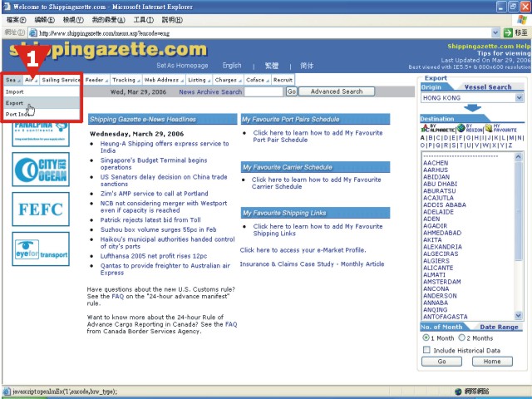Viewport: 532px width, 399px height.
Task: Open the Recruit menu item
Action: pos(283,80)
